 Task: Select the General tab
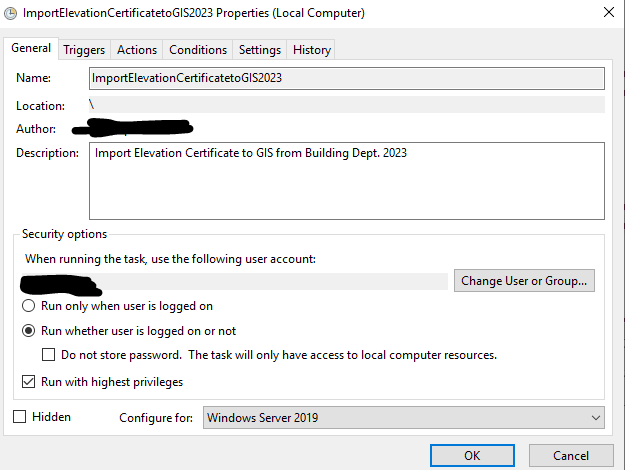(x=31, y=49)
